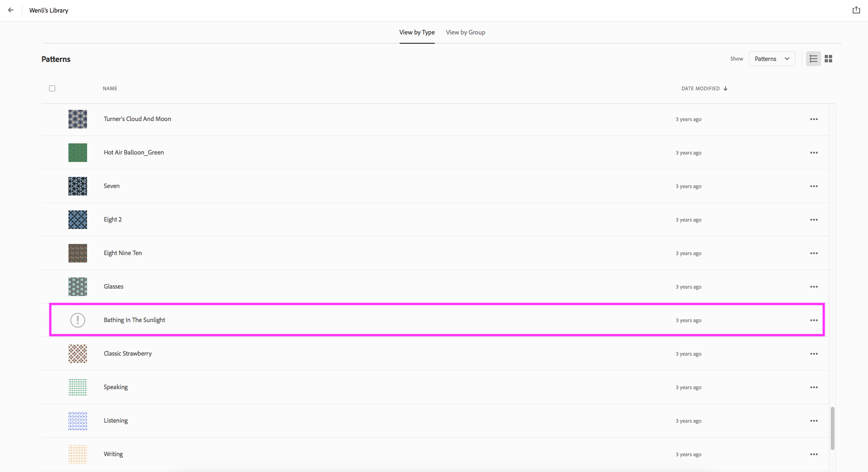The image size is (868, 472).
Task: Select the name Hot Air Balloon_Green
Action: pos(134,152)
